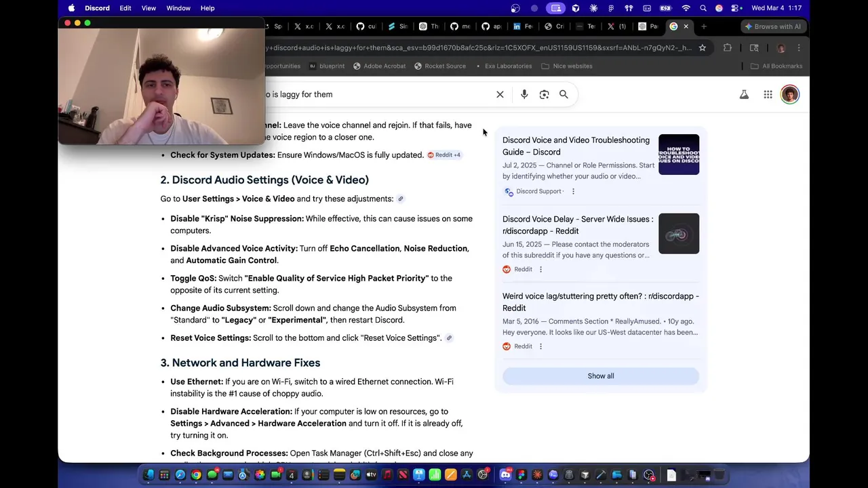This screenshot has width=868, height=488.
Task: Click Wi-Fi status icon in menu bar
Action: pyautogui.click(x=686, y=8)
